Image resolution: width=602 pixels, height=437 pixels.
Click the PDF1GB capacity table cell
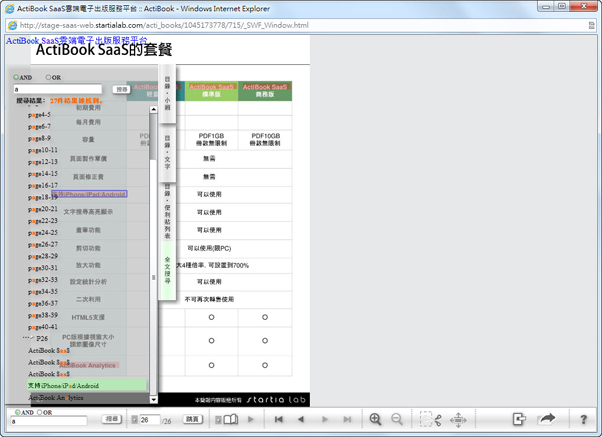[211, 139]
